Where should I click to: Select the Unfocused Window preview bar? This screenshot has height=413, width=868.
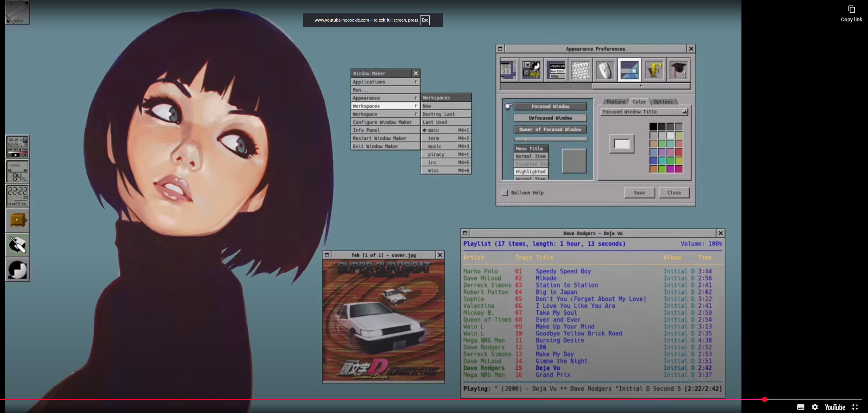point(550,118)
